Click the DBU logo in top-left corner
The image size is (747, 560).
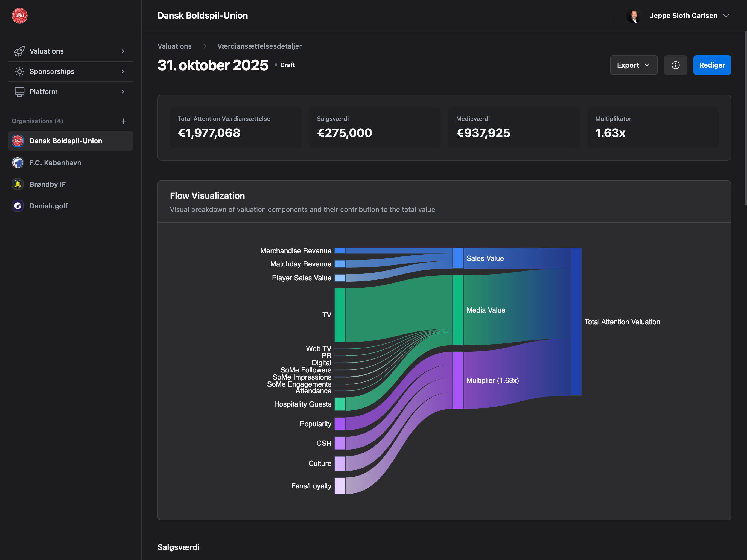pos(20,16)
